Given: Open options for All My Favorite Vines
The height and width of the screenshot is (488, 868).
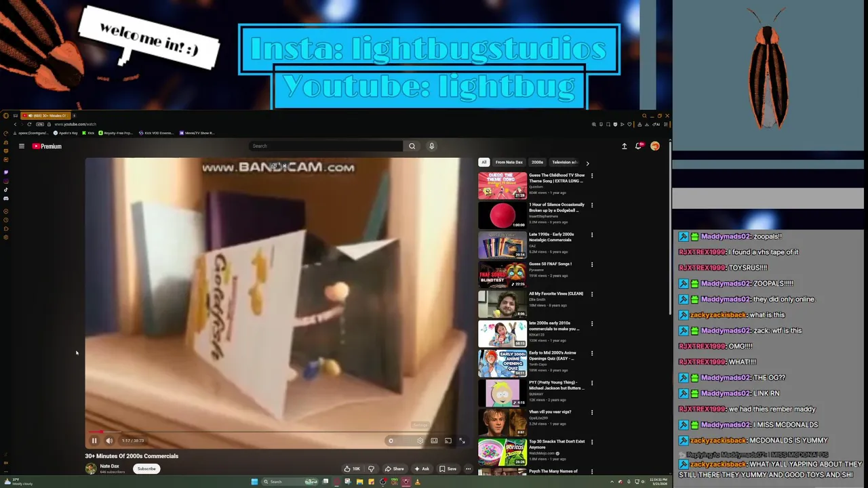Looking at the screenshot, I should pos(592,294).
